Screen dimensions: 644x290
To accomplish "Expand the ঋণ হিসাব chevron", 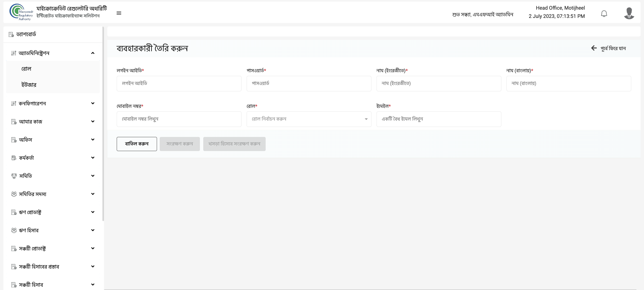I will tap(93, 230).
